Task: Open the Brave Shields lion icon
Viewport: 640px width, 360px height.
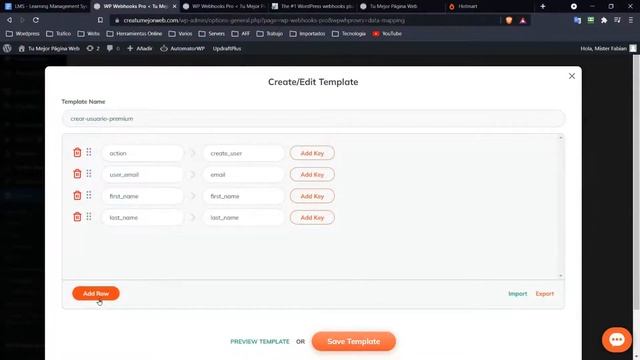Action: [x=509, y=20]
